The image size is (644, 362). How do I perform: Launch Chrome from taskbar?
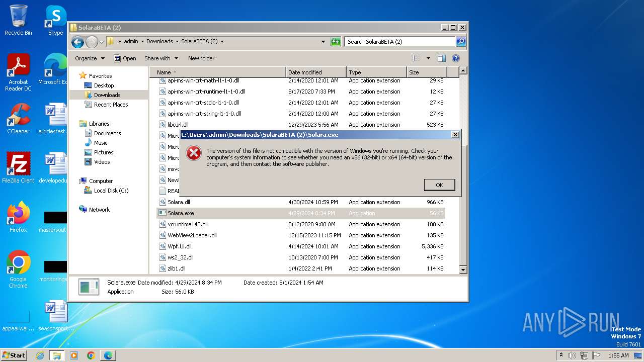[91, 355]
